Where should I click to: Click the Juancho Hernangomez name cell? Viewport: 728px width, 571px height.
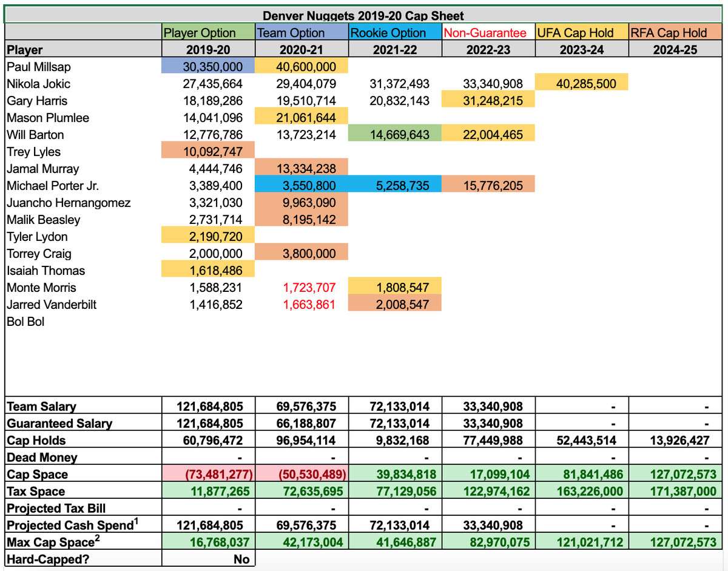tap(84, 202)
